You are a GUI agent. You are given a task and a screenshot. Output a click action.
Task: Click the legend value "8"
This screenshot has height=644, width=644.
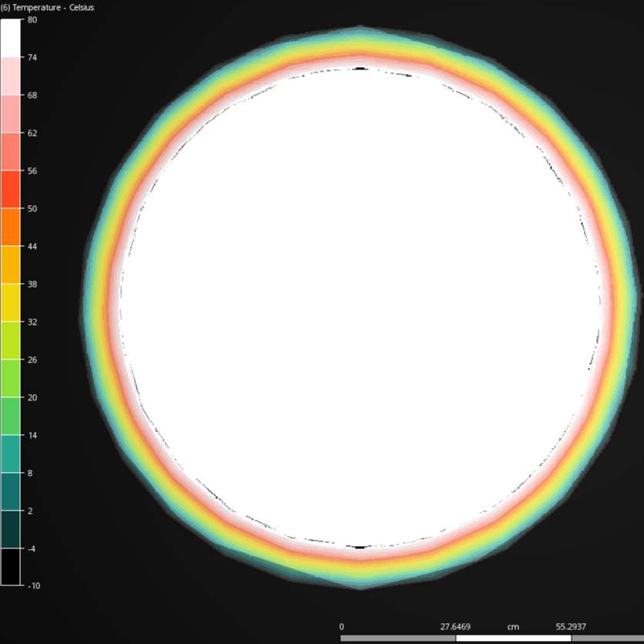[x=30, y=473]
